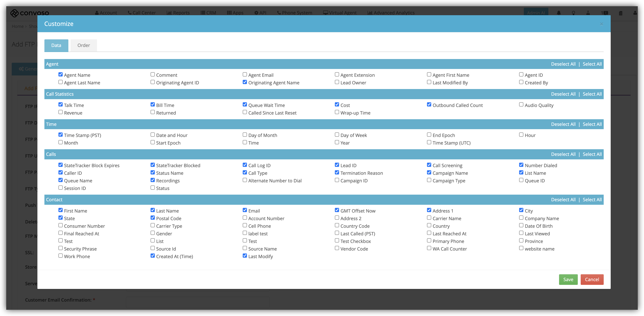Select the Data tab
This screenshot has width=644, height=316.
coord(56,45)
